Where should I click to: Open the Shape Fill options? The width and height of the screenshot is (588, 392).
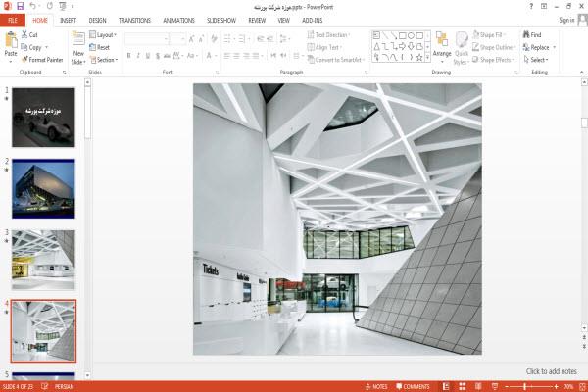pyautogui.click(x=489, y=35)
